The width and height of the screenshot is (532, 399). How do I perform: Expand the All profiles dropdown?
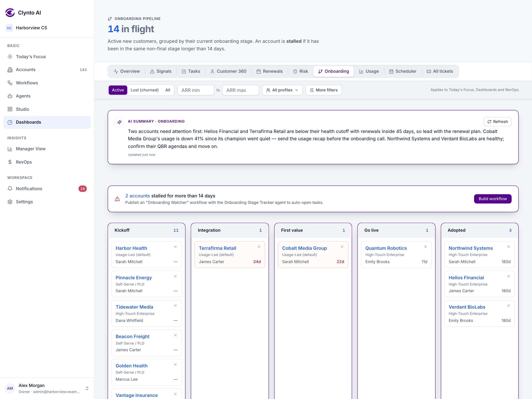pyautogui.click(x=282, y=90)
